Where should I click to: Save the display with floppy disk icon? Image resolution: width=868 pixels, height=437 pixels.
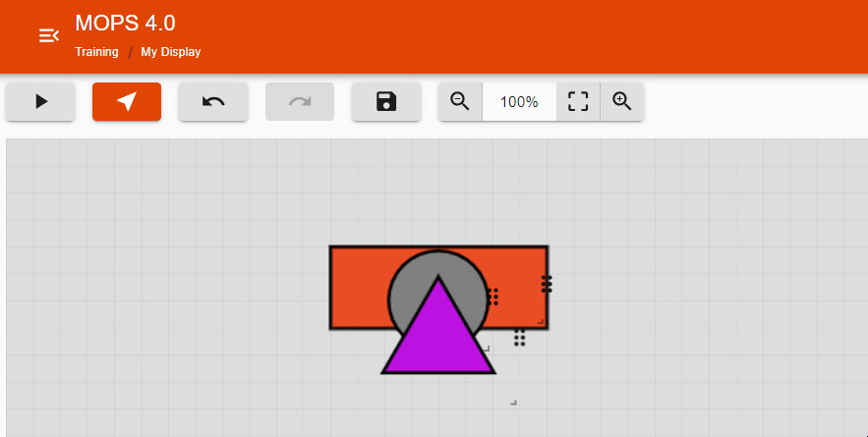pyautogui.click(x=386, y=101)
